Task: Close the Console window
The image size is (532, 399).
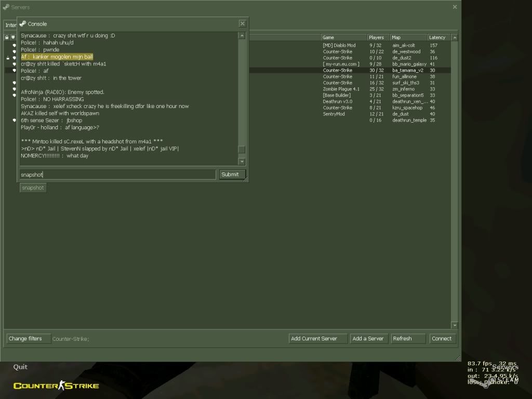Action: pyautogui.click(x=242, y=23)
